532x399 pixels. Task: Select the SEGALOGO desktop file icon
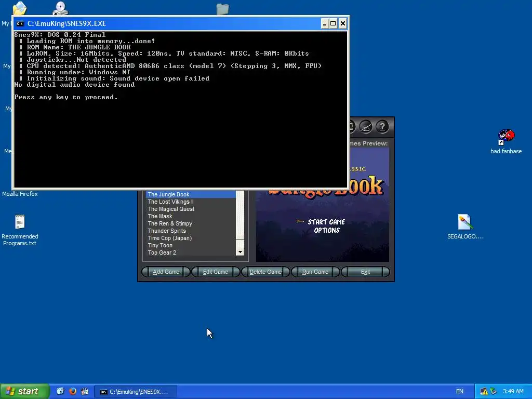[465, 222]
